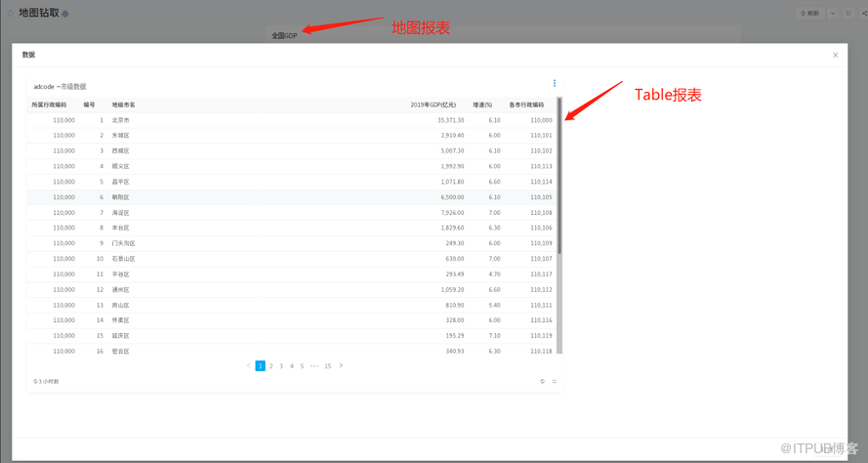The image size is (868, 463).
Task: Go to page 2 of the table
Action: [x=271, y=365]
